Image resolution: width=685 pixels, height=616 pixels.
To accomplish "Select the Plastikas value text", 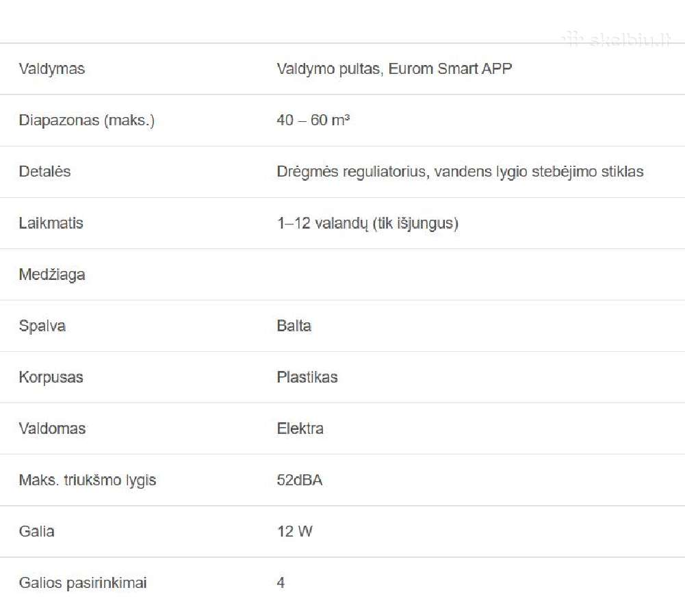I will pos(307,377).
